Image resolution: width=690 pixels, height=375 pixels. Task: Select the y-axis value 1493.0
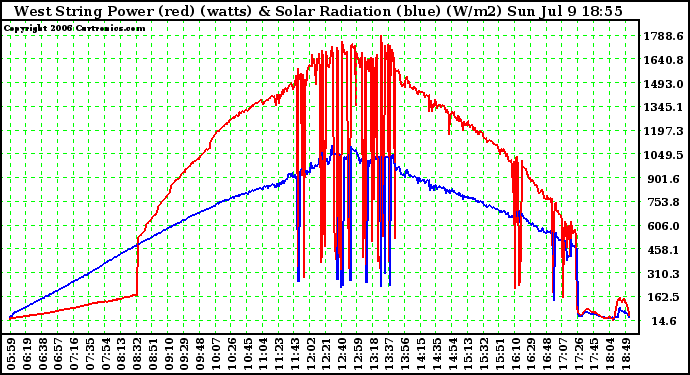coord(664,84)
